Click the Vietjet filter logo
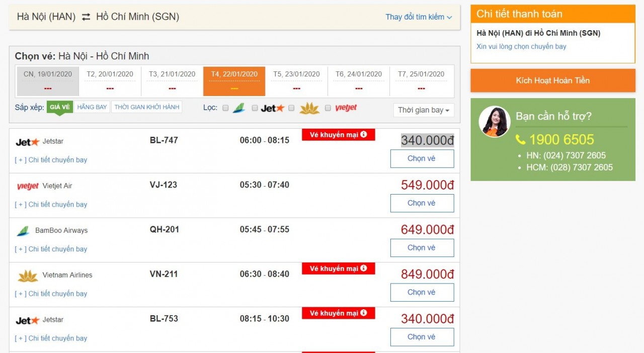 [x=346, y=108]
